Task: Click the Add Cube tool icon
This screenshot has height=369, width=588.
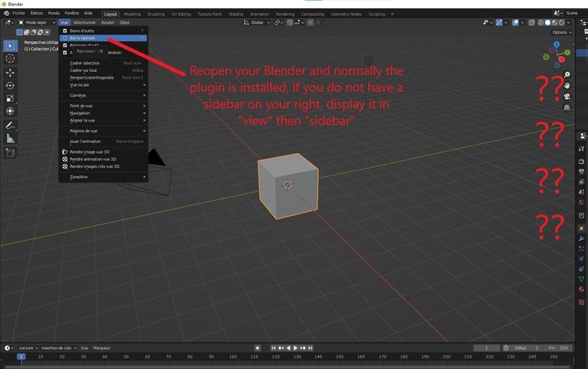Action: pyautogui.click(x=10, y=153)
